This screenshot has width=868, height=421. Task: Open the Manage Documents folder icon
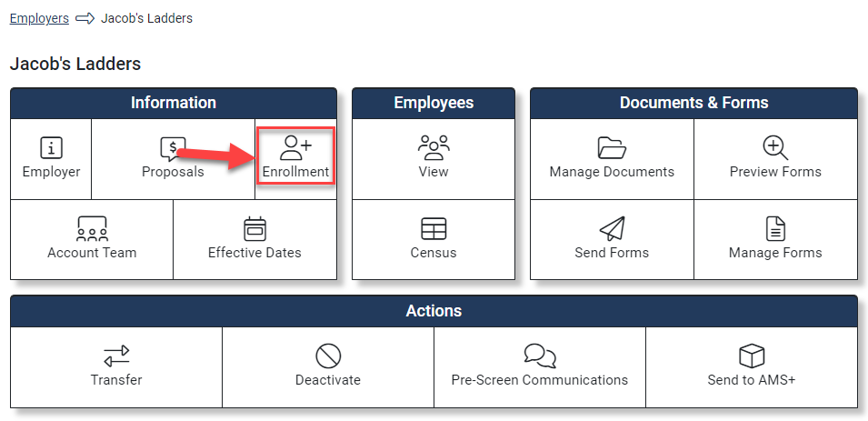[x=612, y=148]
